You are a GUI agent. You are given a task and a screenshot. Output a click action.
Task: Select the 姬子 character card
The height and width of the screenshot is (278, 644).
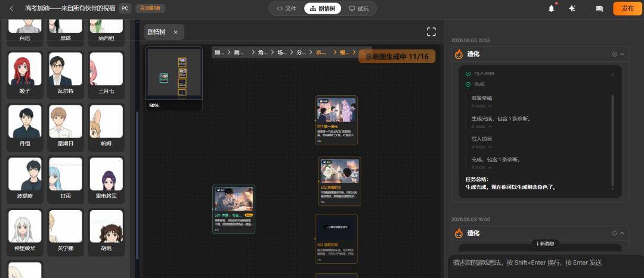(x=24, y=74)
